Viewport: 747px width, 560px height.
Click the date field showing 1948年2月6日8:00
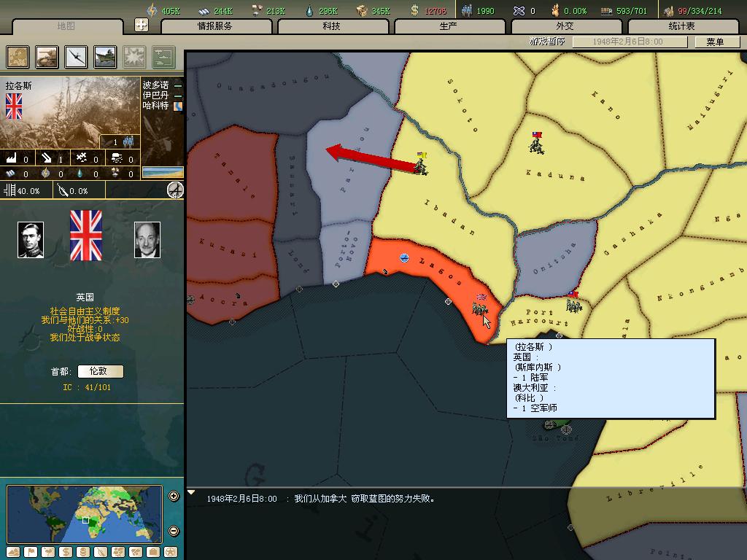[630, 42]
